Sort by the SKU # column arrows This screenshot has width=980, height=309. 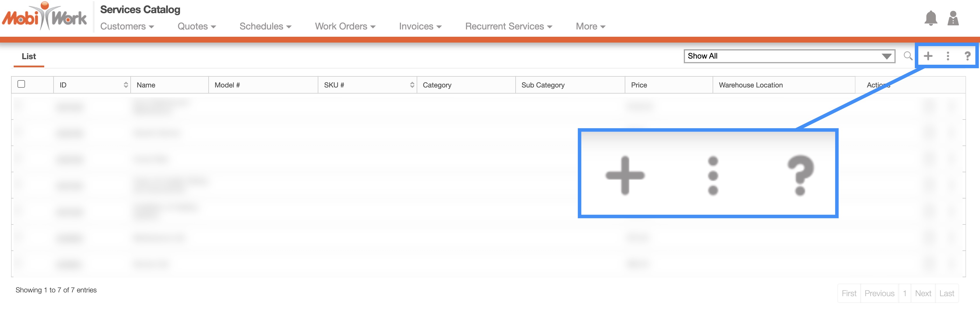pyautogui.click(x=412, y=85)
